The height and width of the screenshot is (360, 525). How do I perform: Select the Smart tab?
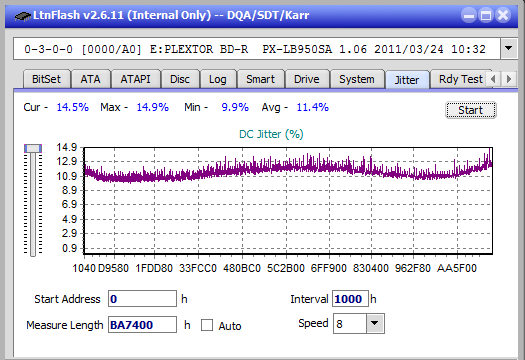point(260,79)
